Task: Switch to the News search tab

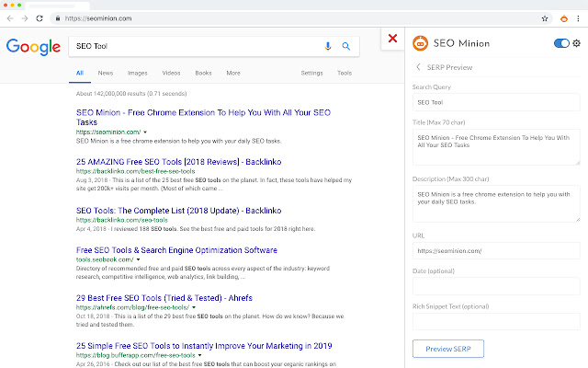Action: 106,73
